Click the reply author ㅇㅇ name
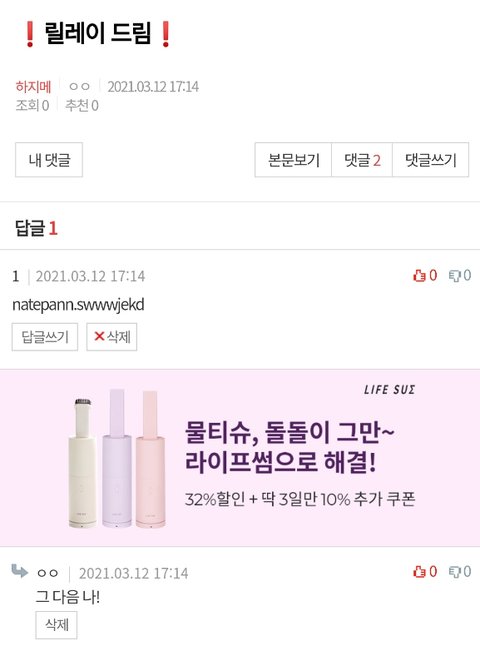The image size is (480, 666). tap(48, 573)
